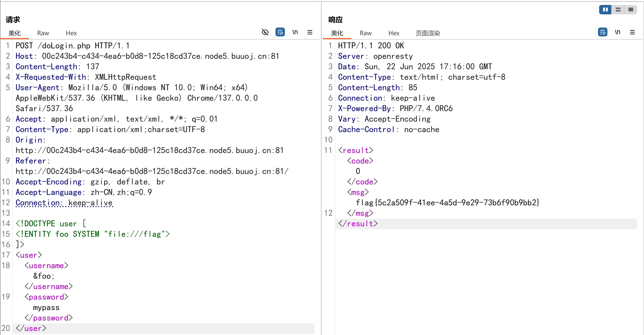Toggle hidden characters eye icon in request
The image size is (644, 335).
tap(265, 32)
